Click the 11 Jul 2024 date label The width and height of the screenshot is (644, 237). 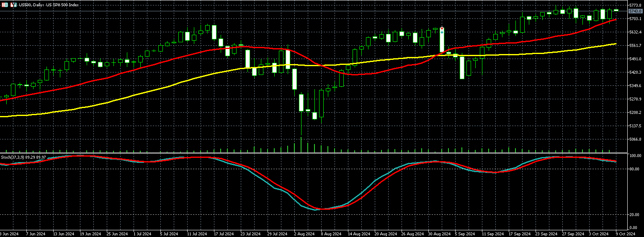coord(197,234)
